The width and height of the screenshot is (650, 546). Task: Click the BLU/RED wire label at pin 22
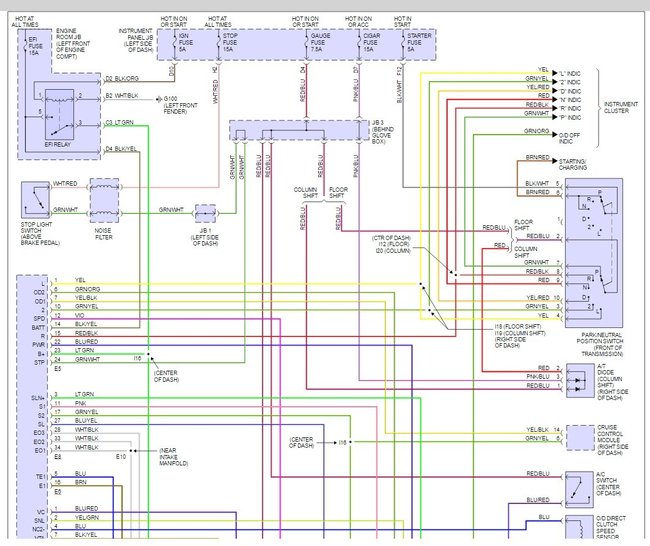(x=86, y=342)
